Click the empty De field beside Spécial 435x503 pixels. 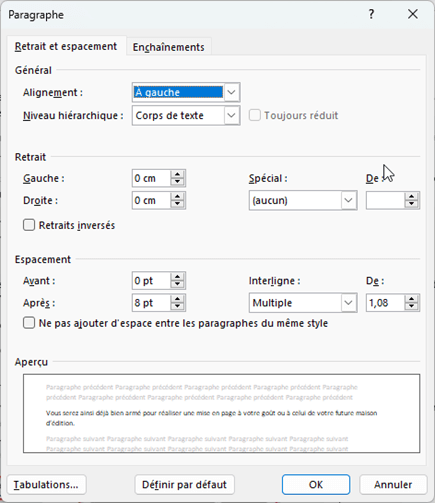pos(386,200)
